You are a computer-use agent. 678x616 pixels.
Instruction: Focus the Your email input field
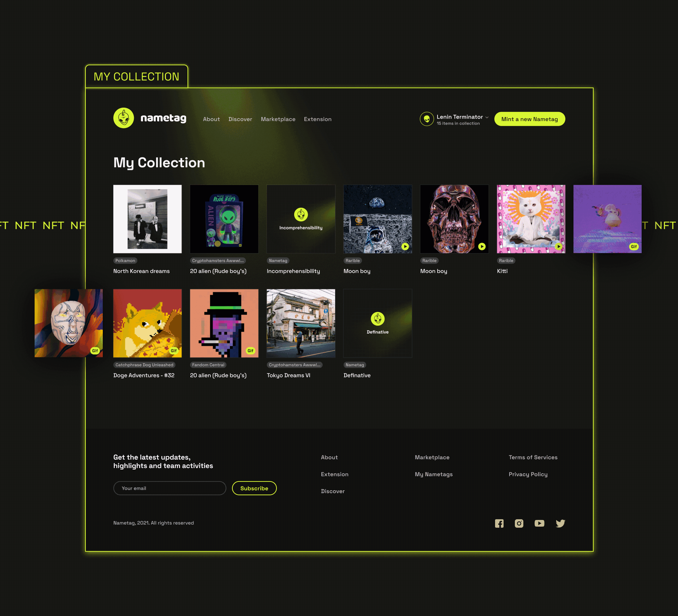[x=169, y=488]
